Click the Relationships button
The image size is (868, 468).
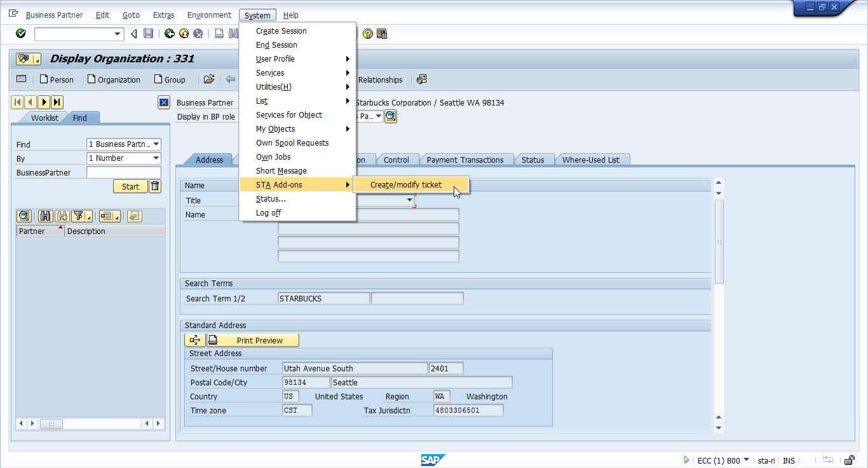[380, 79]
